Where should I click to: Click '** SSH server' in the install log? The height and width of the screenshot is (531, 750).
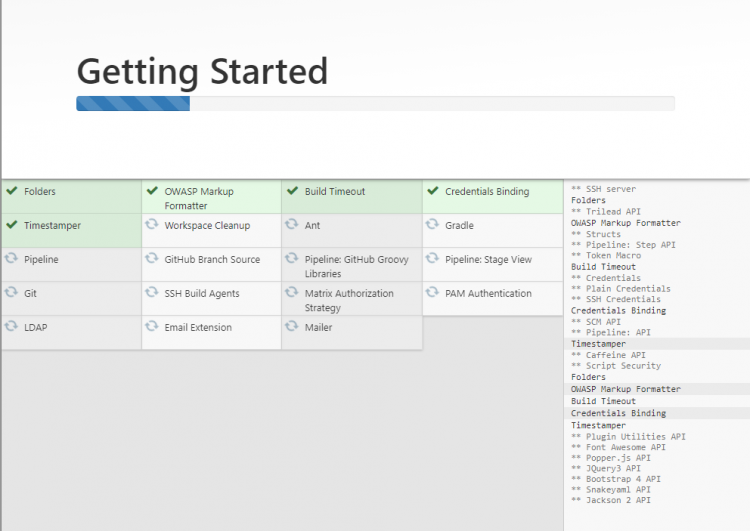(604, 189)
